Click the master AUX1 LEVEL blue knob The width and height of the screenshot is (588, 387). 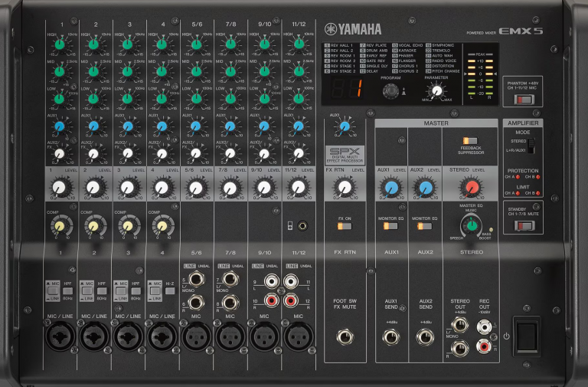pos(391,187)
